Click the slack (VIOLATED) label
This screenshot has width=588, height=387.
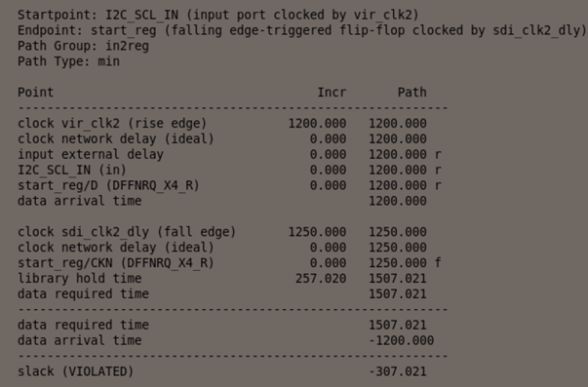76,371
